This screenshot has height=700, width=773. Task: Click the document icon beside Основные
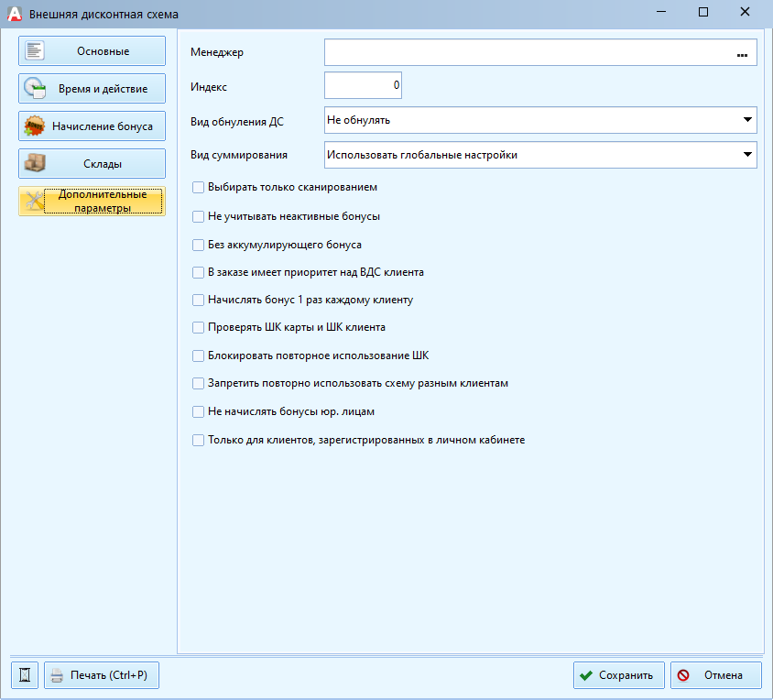[x=35, y=50]
